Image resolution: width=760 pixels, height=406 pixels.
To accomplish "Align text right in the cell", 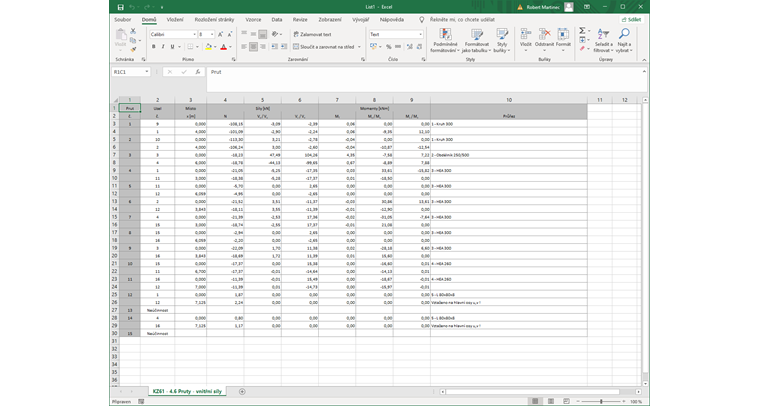I will click(x=263, y=47).
